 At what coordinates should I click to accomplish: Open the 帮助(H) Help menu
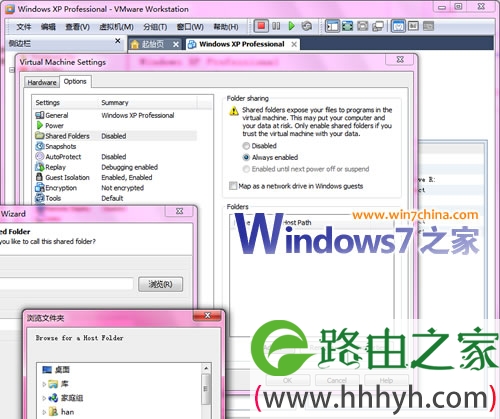tap(226, 27)
